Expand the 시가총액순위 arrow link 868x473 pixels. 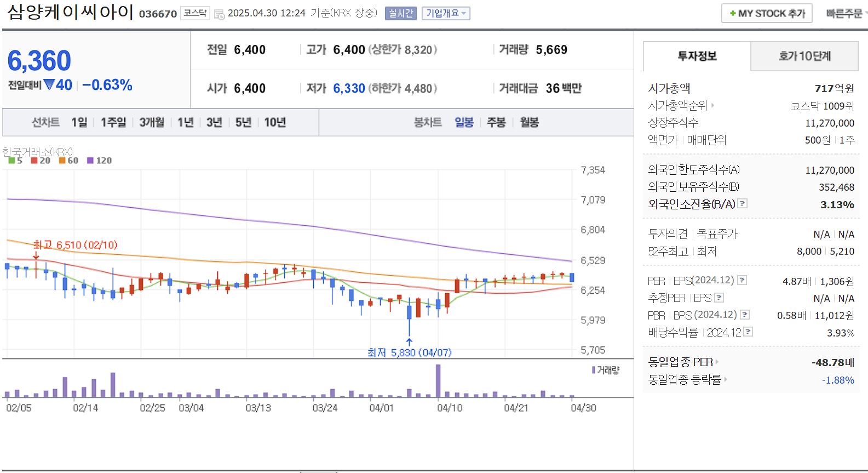(712, 105)
